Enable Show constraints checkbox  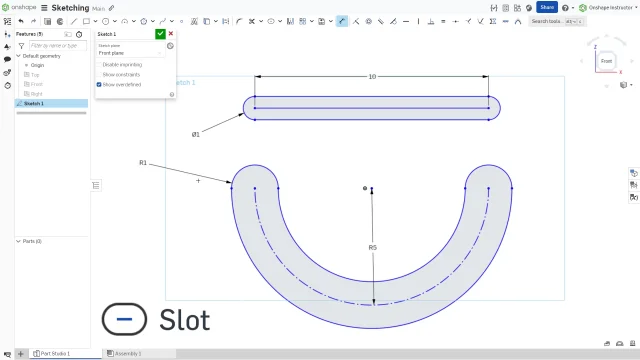pos(99,75)
